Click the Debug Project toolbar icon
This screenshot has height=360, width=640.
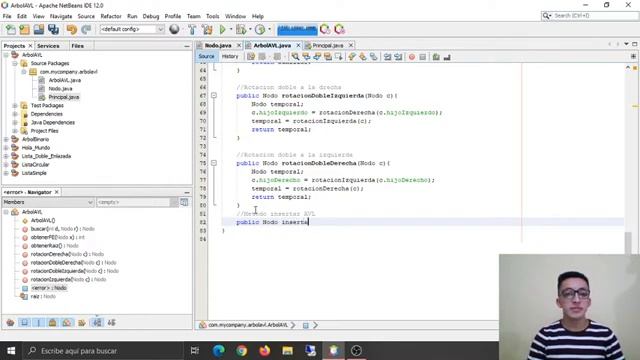[x=241, y=29]
